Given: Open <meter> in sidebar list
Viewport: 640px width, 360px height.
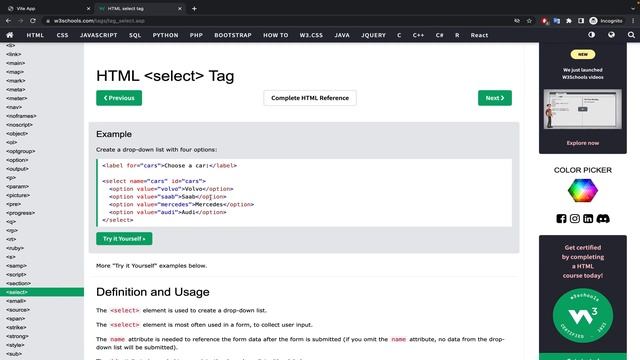Looking at the screenshot, I should point(16,98).
